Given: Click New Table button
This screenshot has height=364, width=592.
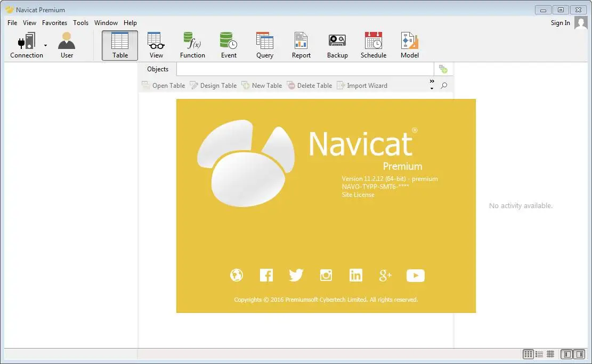Looking at the screenshot, I should pos(262,86).
